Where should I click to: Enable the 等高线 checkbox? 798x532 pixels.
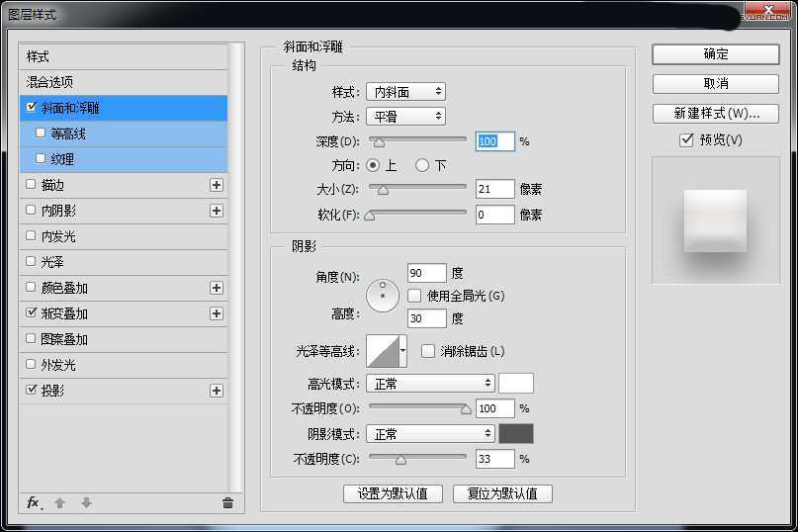tap(41, 133)
